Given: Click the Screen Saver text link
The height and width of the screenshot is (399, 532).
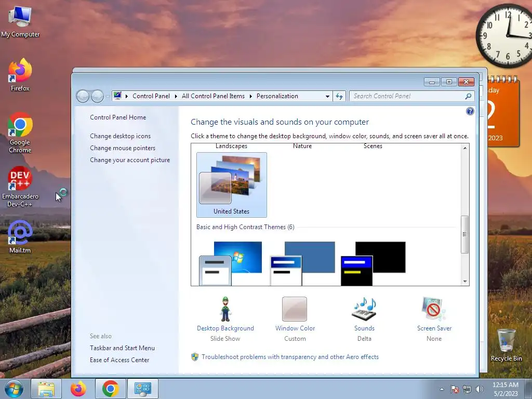Looking at the screenshot, I should point(434,328).
